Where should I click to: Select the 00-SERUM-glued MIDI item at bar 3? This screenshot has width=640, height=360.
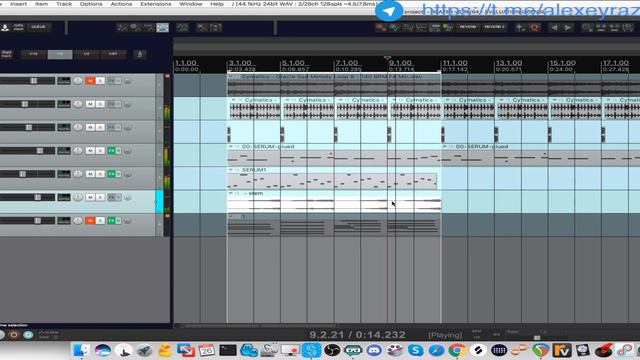(334, 155)
